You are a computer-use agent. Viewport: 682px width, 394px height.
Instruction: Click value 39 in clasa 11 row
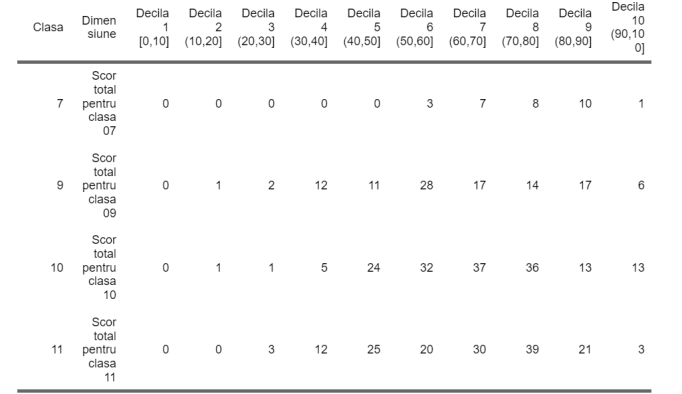click(532, 349)
